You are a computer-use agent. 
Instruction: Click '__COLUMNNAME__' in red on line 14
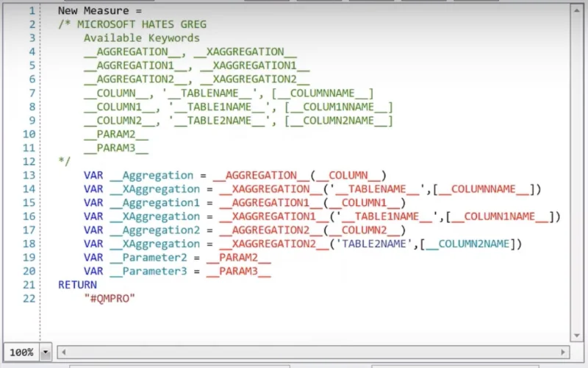(x=484, y=189)
